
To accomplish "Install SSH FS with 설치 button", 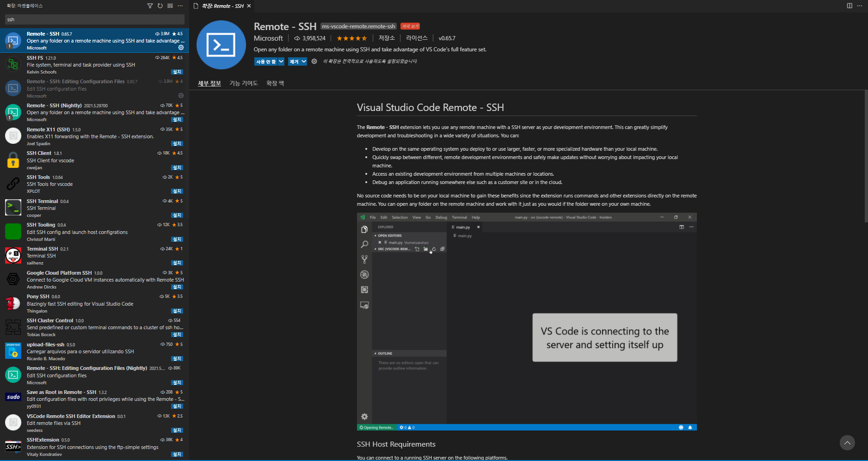I will coord(177,72).
